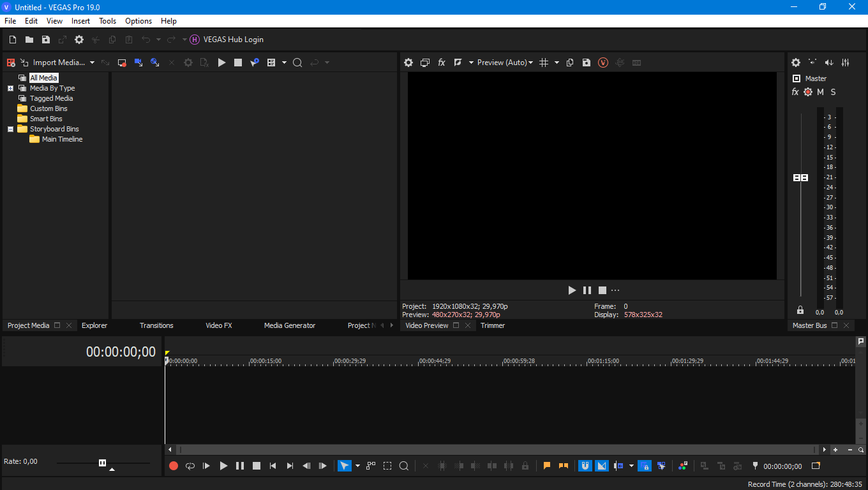The image size is (868, 490).
Task: Play the Video Preview
Action: coord(572,290)
